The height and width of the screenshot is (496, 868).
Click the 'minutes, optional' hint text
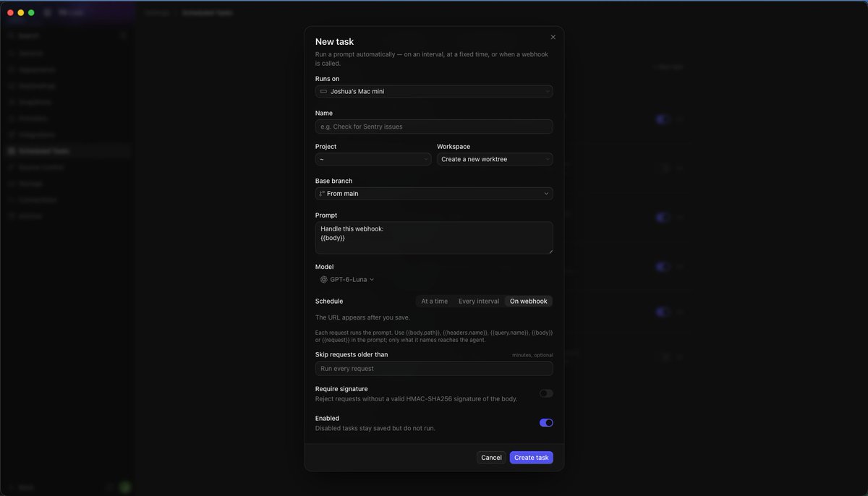click(x=532, y=355)
